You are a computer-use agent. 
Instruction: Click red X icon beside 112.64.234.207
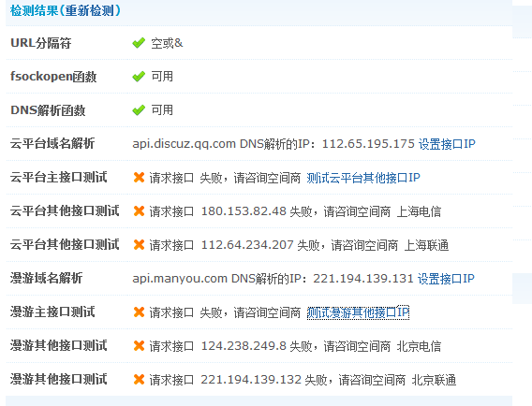pyautogui.click(x=139, y=245)
